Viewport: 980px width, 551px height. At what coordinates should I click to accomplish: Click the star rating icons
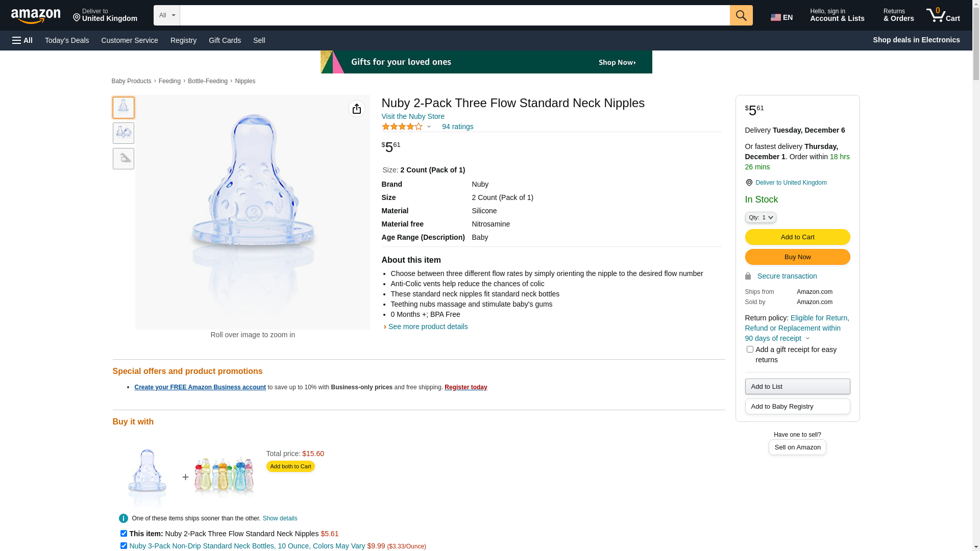(402, 127)
